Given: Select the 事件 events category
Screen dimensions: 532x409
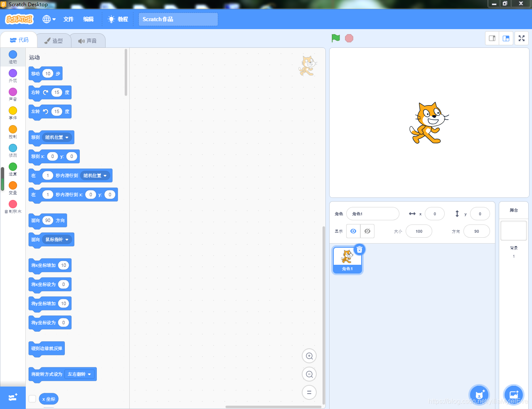Looking at the screenshot, I should point(13,112).
